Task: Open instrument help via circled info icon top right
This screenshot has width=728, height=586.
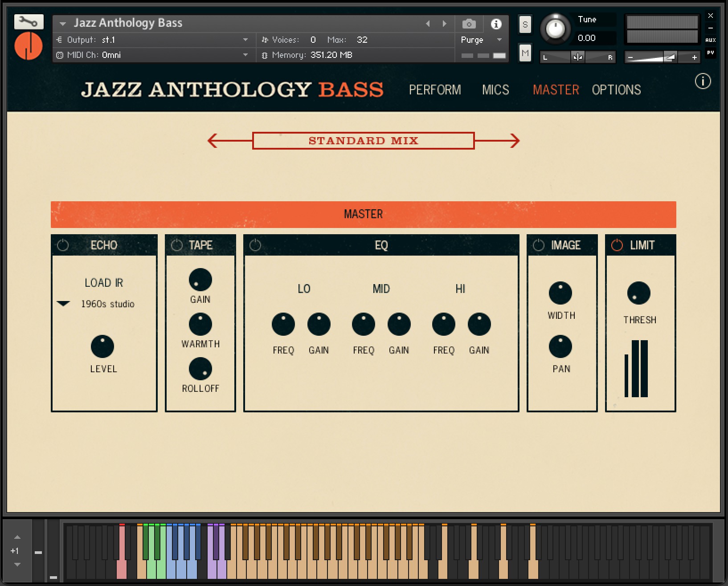Action: (703, 82)
